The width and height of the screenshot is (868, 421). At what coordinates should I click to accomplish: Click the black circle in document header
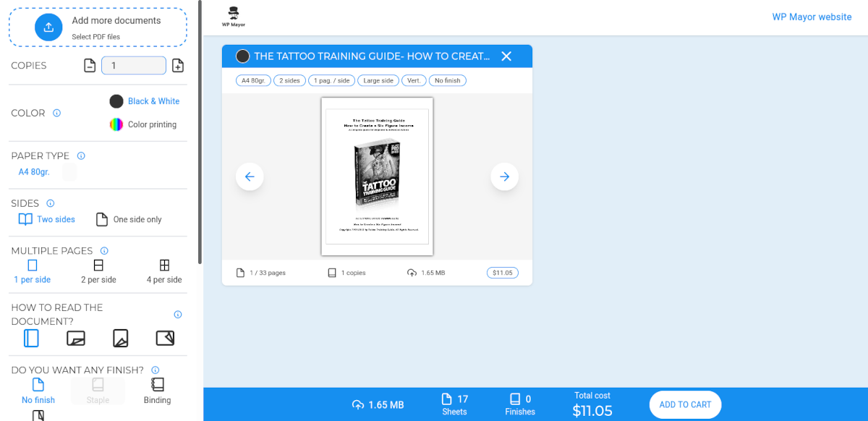pyautogui.click(x=243, y=56)
